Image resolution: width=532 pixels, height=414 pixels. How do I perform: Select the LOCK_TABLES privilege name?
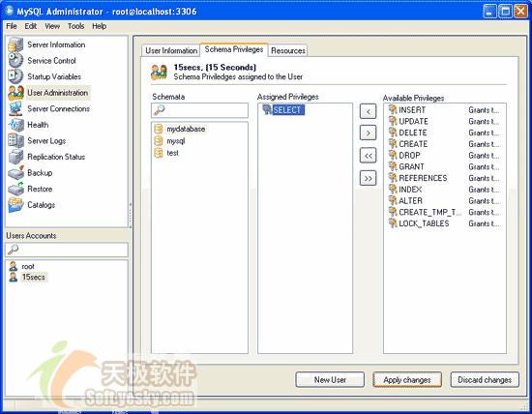click(424, 223)
